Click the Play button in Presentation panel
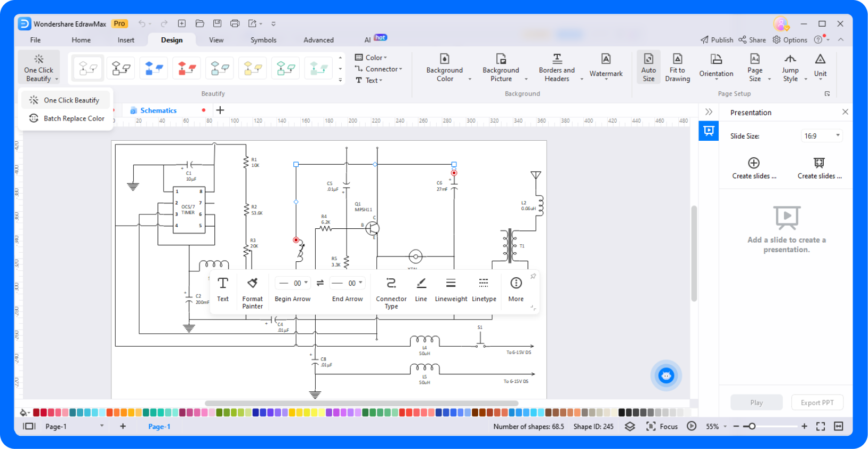The width and height of the screenshot is (868, 449). point(757,403)
